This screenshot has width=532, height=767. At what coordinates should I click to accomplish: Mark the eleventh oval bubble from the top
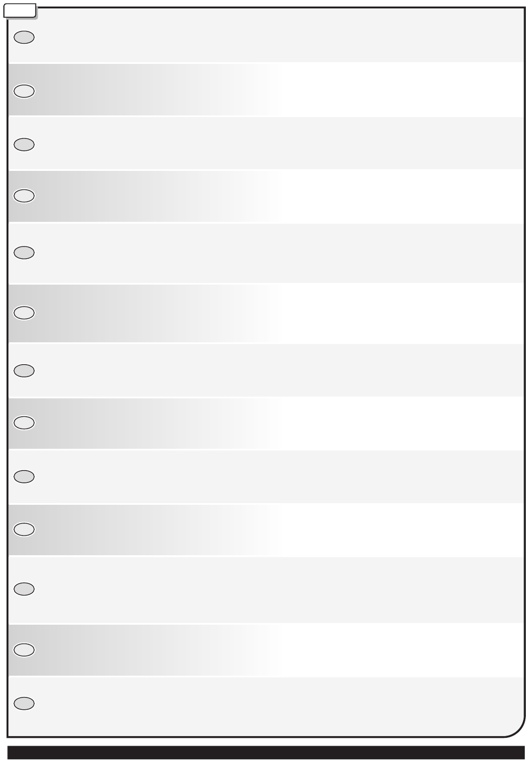click(x=24, y=589)
